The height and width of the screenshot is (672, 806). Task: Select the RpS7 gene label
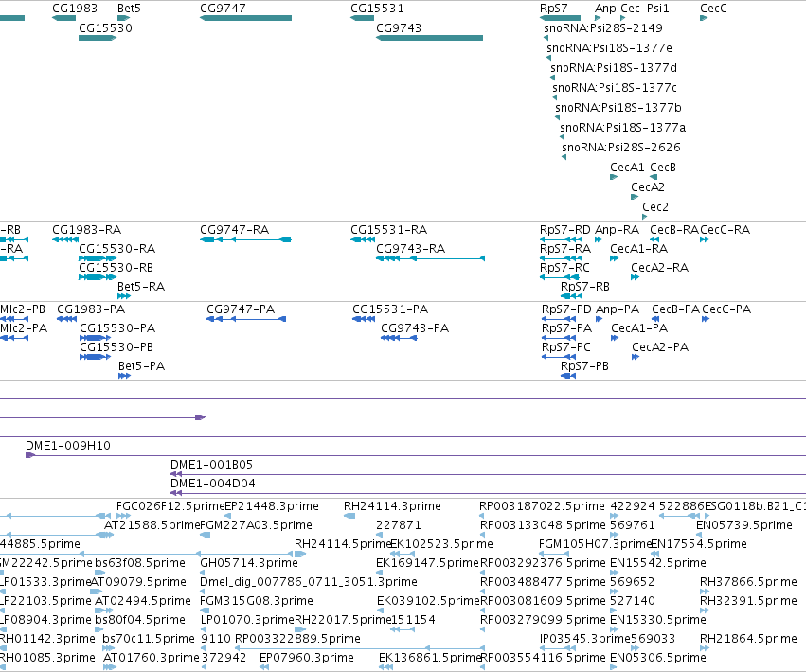click(x=554, y=9)
